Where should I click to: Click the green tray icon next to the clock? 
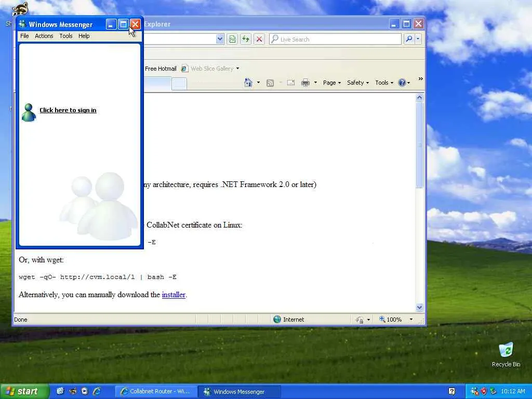click(493, 391)
